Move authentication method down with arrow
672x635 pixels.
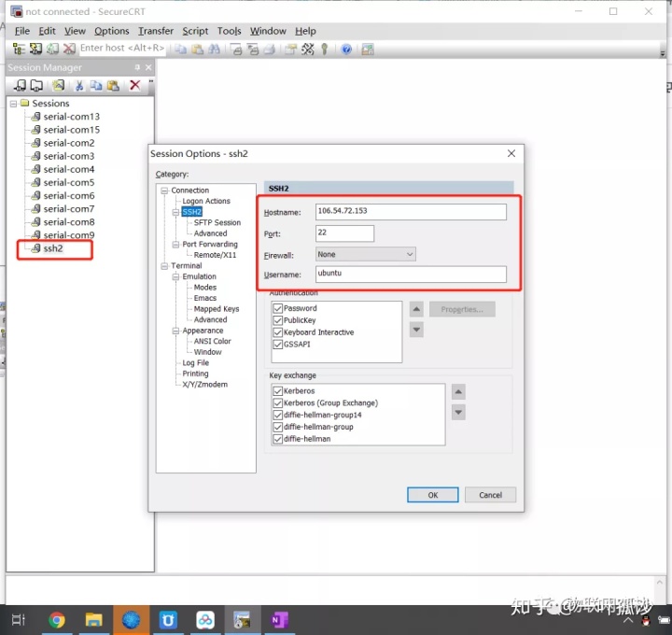tap(416, 330)
